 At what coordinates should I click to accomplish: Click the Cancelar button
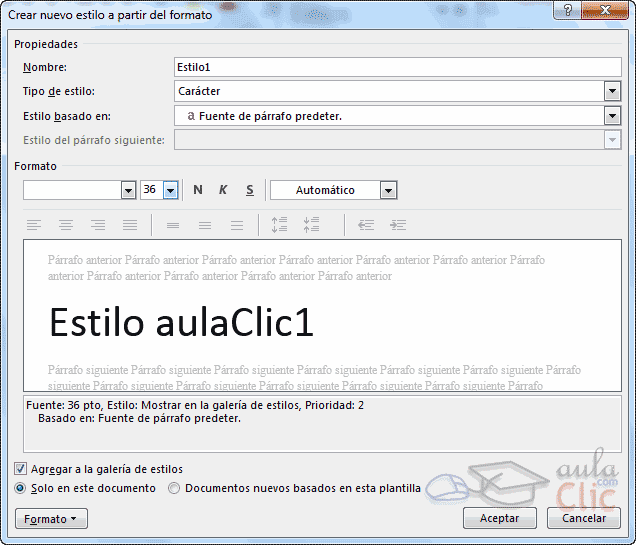[584, 518]
